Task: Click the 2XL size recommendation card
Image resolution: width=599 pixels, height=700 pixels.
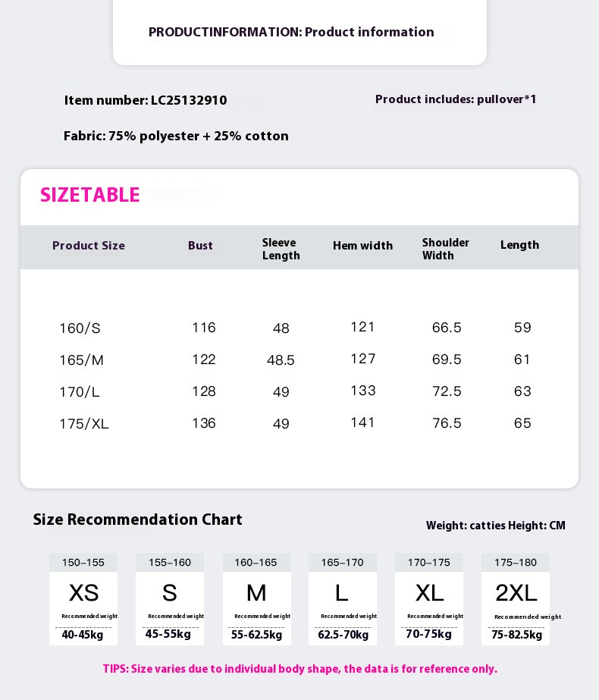Action: tap(516, 599)
